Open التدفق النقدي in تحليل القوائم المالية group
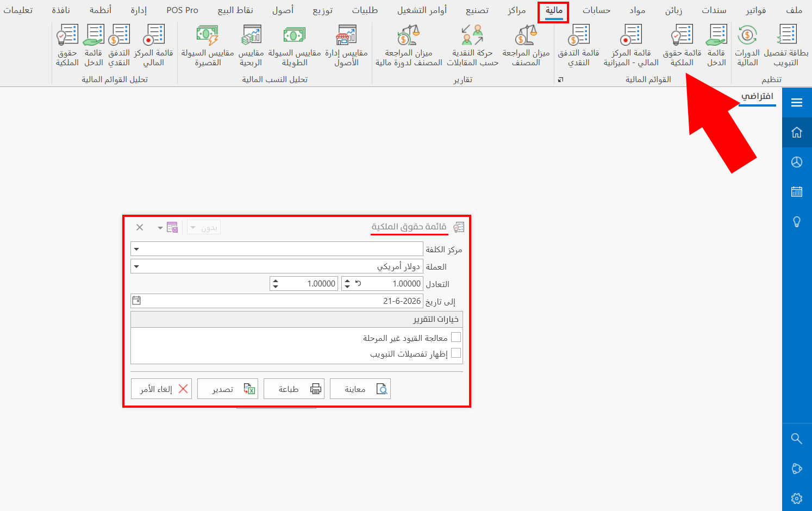 pos(119,46)
